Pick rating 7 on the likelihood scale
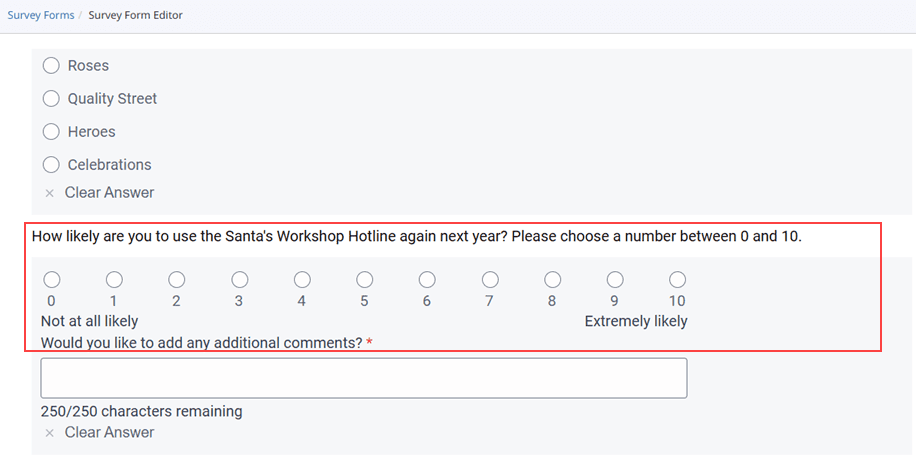 pyautogui.click(x=490, y=279)
